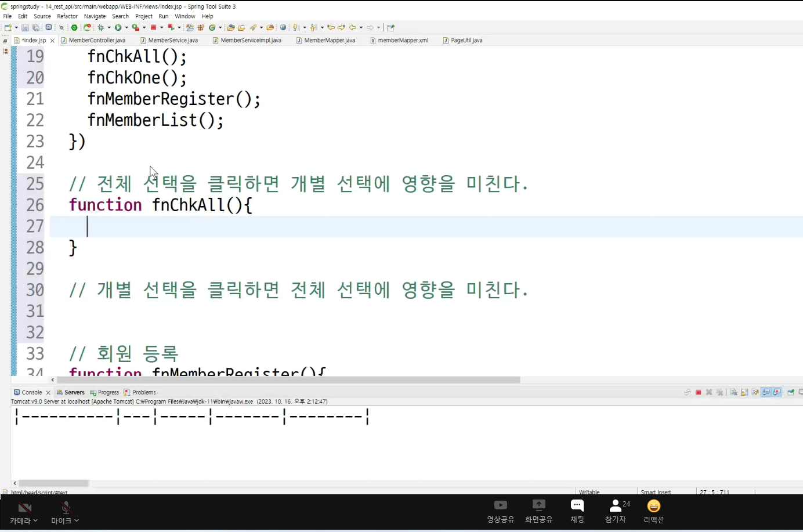
Task: Click the Remove Launch icon in Console
Action: [x=709, y=392]
